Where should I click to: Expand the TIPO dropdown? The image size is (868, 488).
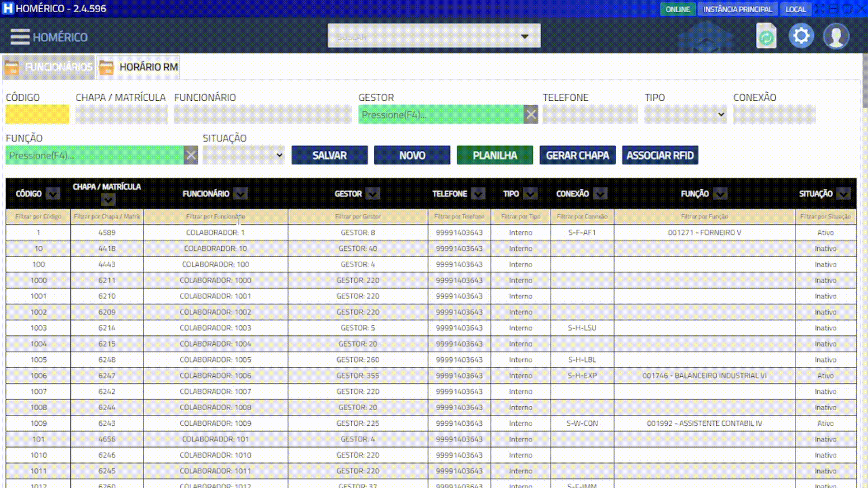(x=721, y=115)
